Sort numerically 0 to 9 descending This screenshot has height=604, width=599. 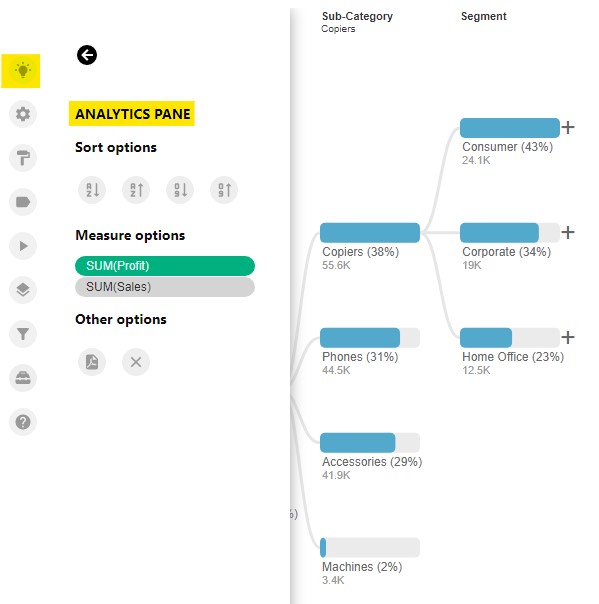[x=180, y=190]
